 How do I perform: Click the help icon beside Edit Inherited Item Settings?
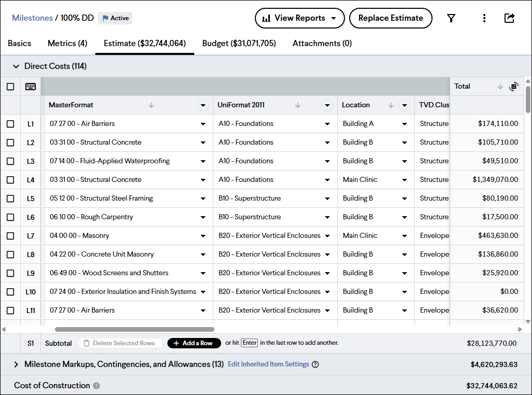coord(315,364)
